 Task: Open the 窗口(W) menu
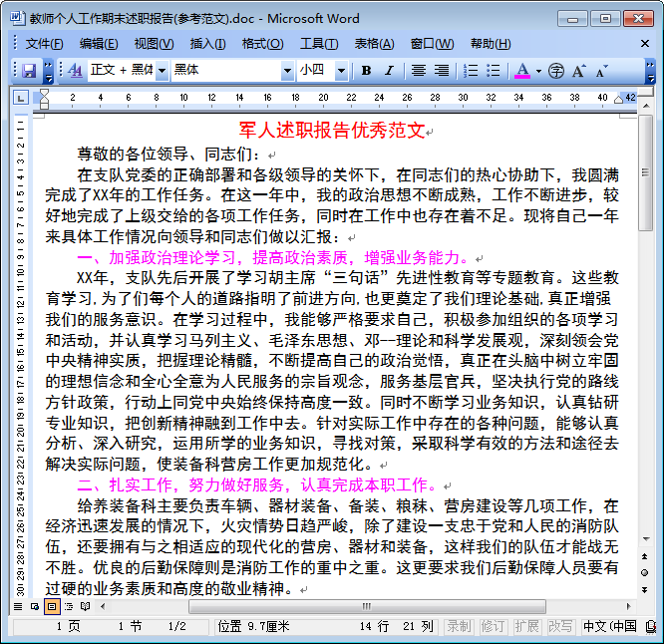432,44
